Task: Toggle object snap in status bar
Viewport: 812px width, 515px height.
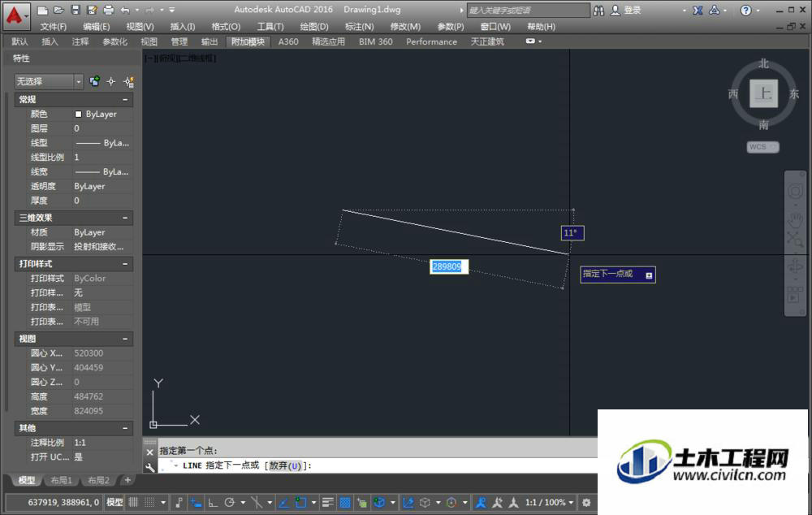Action: (x=301, y=502)
